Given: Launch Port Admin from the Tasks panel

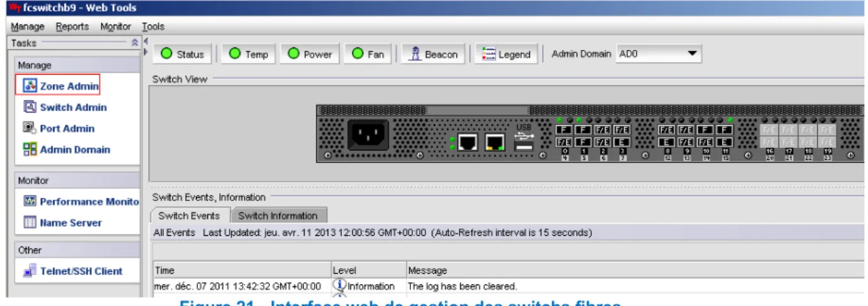Looking at the screenshot, I should point(59,128).
